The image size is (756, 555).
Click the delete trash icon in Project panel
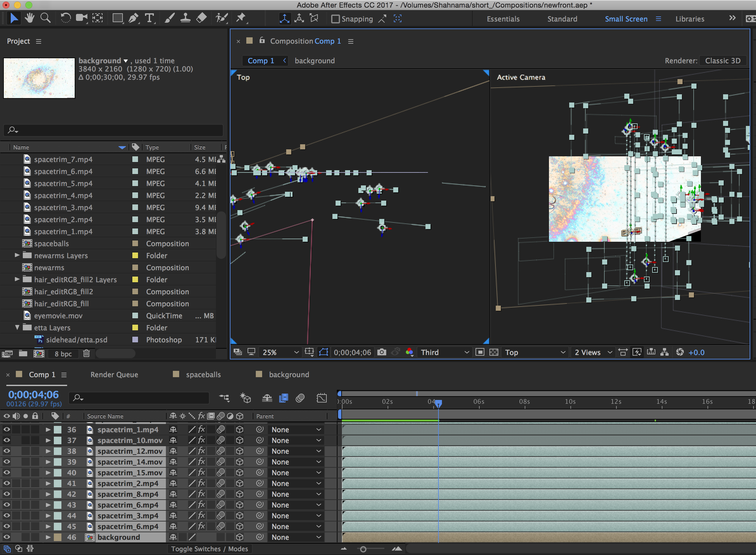point(86,353)
